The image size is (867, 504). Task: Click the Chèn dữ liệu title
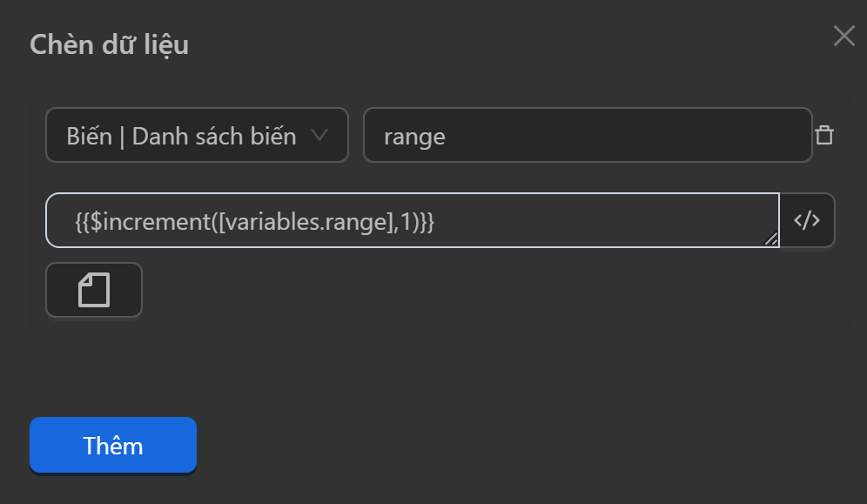point(109,44)
